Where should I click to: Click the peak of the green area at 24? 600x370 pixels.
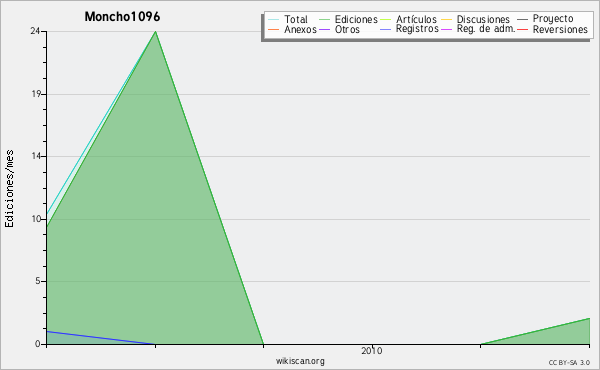point(155,32)
